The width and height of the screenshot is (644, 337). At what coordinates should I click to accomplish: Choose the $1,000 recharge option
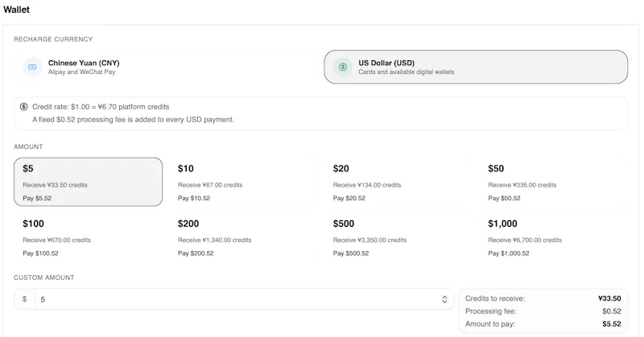coord(554,237)
